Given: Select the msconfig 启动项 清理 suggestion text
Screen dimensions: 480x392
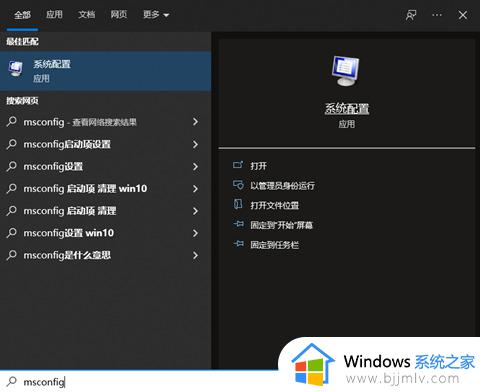Looking at the screenshot, I should point(70,211).
